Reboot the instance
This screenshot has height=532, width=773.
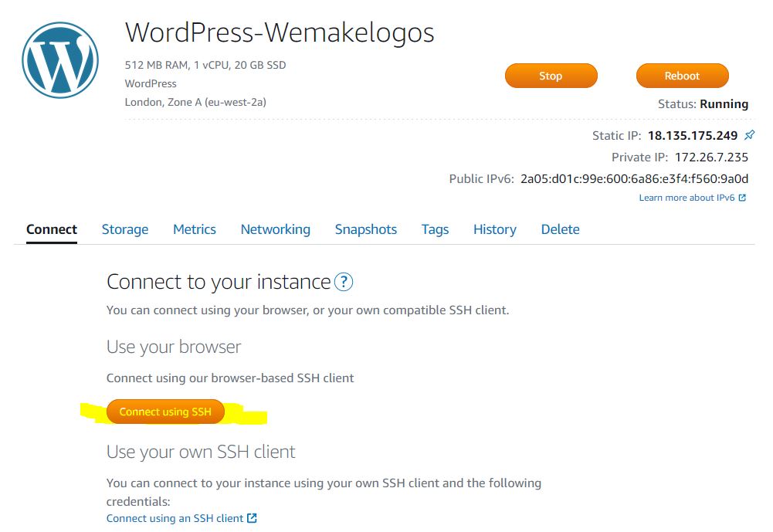coord(682,76)
